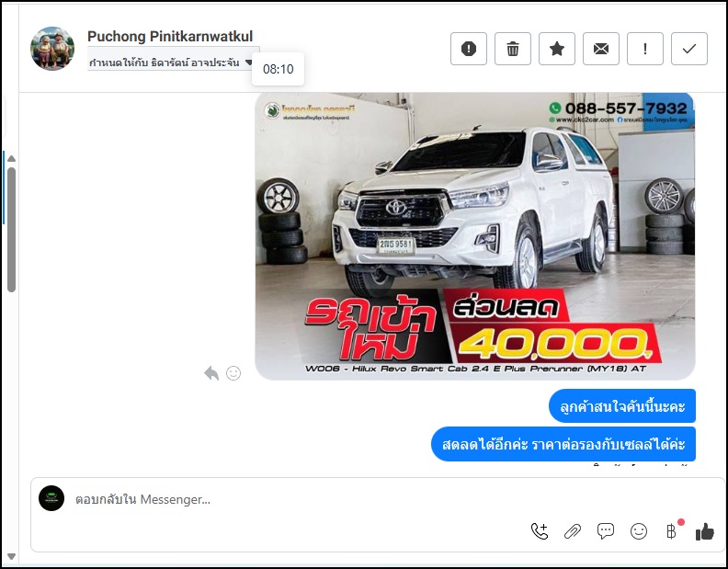The height and width of the screenshot is (569, 728).
Task: Open emoji picker in reply box
Action: click(639, 531)
